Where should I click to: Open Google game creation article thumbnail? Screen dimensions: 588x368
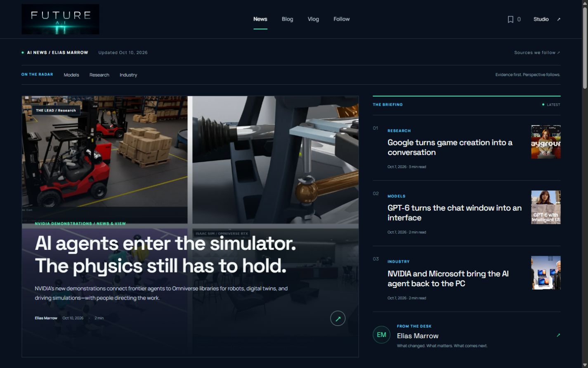(545, 142)
